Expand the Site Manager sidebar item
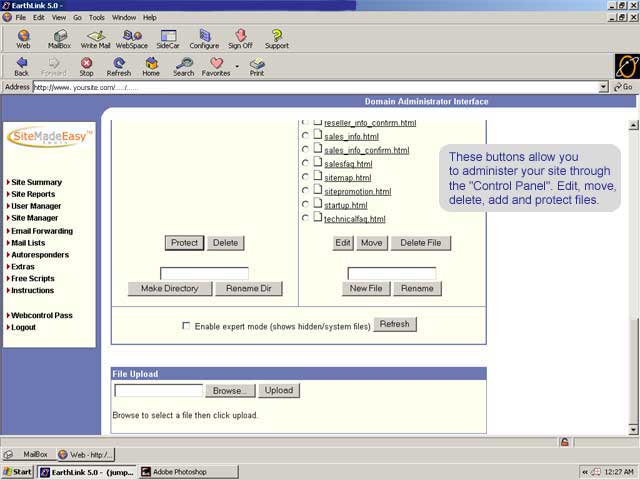 coord(34,217)
